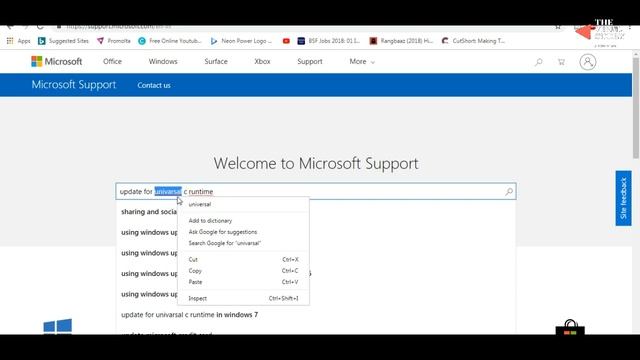Open the Promolta bookmark
The width and height of the screenshot is (640, 360).
(114, 41)
